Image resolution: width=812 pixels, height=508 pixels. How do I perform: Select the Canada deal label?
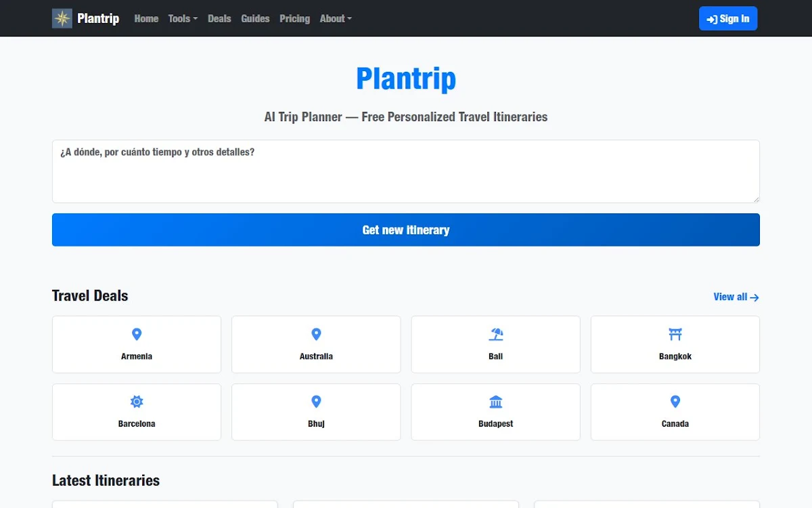(675, 424)
